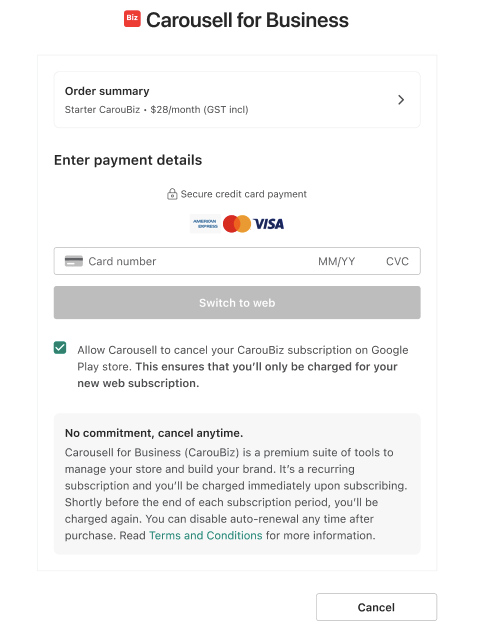The image size is (487, 639).
Task: Click the Enter payment details heading
Action: pyautogui.click(x=128, y=160)
